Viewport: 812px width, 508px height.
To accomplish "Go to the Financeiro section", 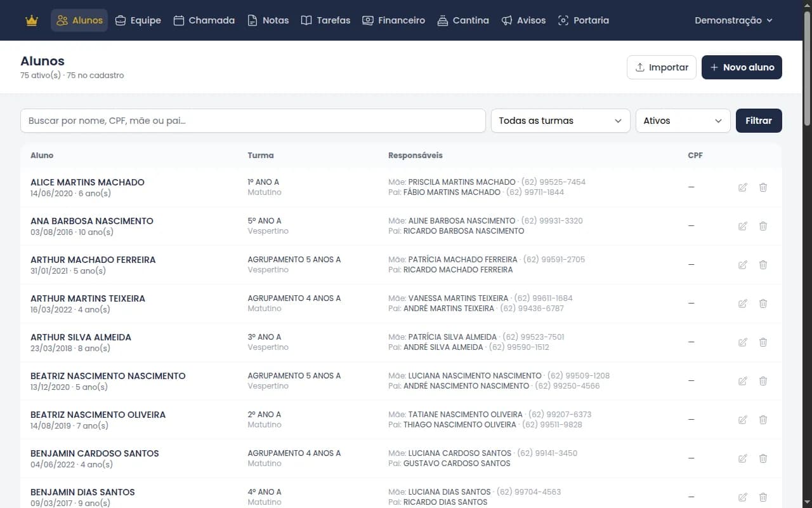I will [x=393, y=20].
